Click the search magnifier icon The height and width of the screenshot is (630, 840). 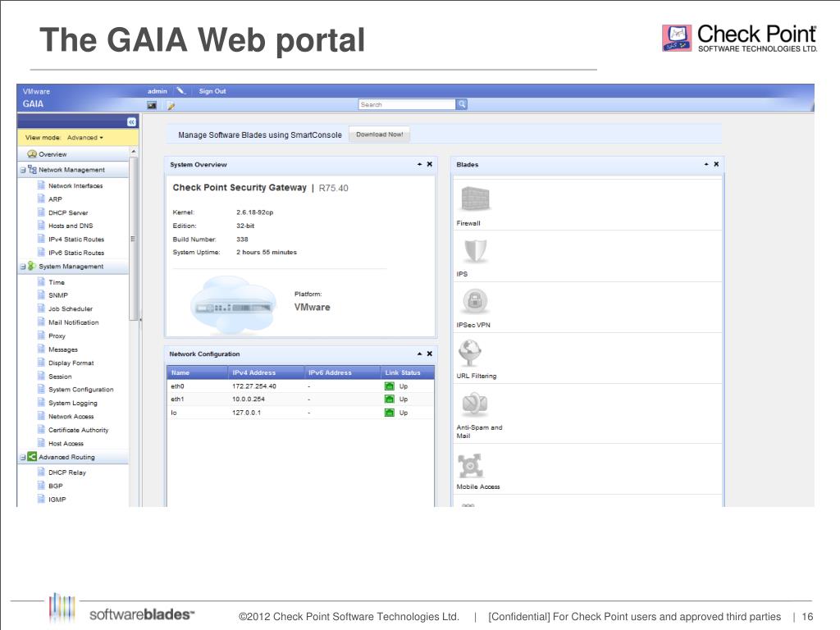461,104
